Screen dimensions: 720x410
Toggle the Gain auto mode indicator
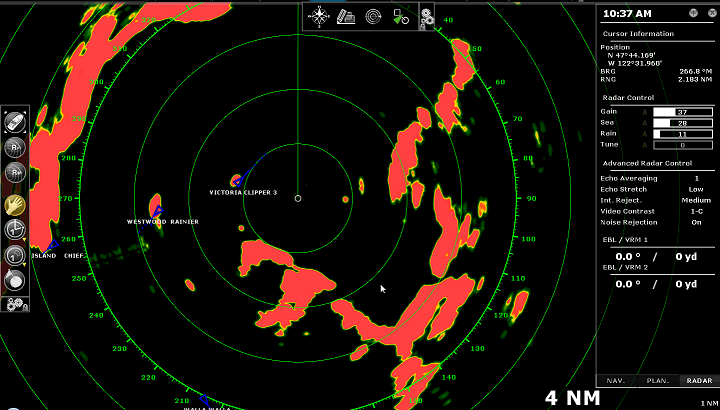point(643,111)
